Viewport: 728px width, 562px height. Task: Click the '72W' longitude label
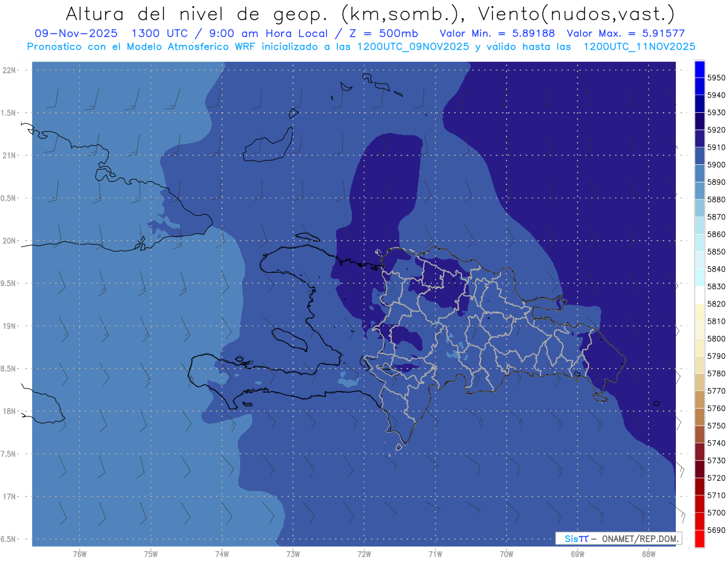[364, 554]
